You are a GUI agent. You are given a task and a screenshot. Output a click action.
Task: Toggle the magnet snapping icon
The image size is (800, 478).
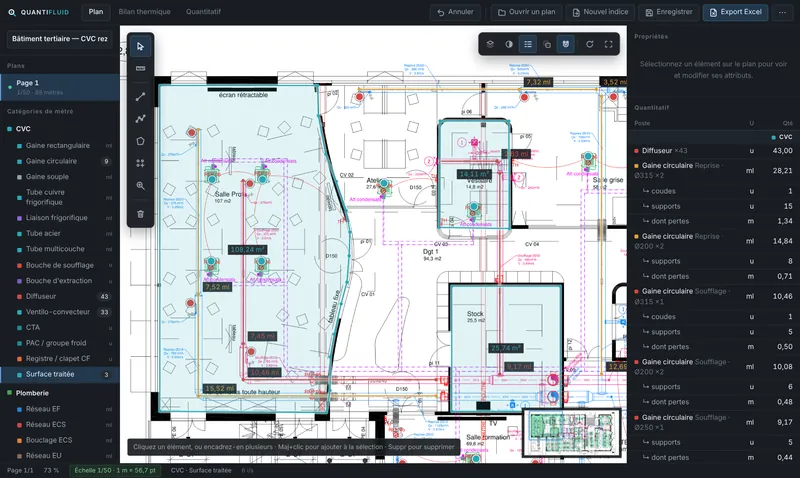(566, 44)
